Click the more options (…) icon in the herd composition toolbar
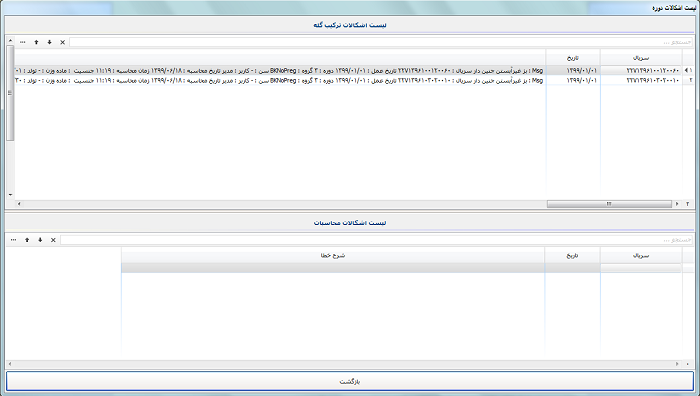 23,42
